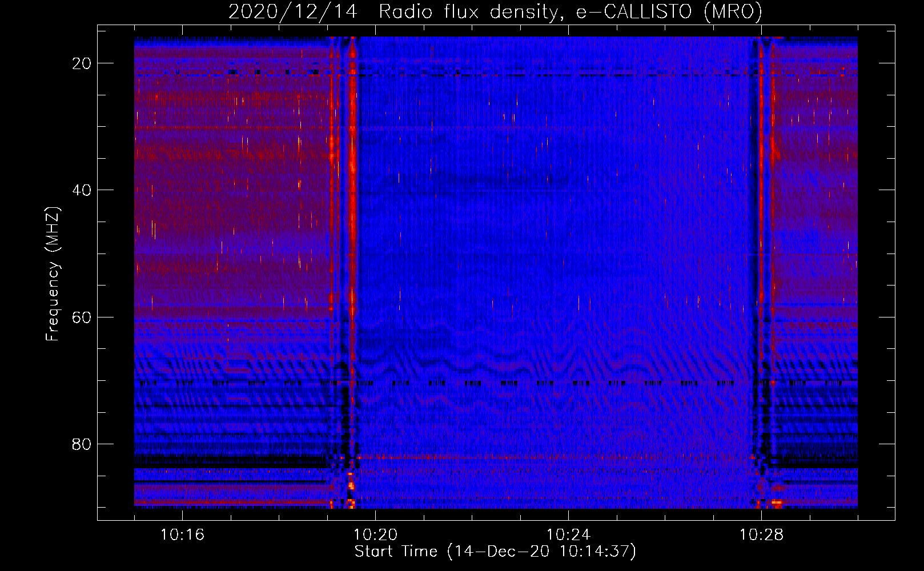Click the 10:24 time tick label

click(x=568, y=534)
